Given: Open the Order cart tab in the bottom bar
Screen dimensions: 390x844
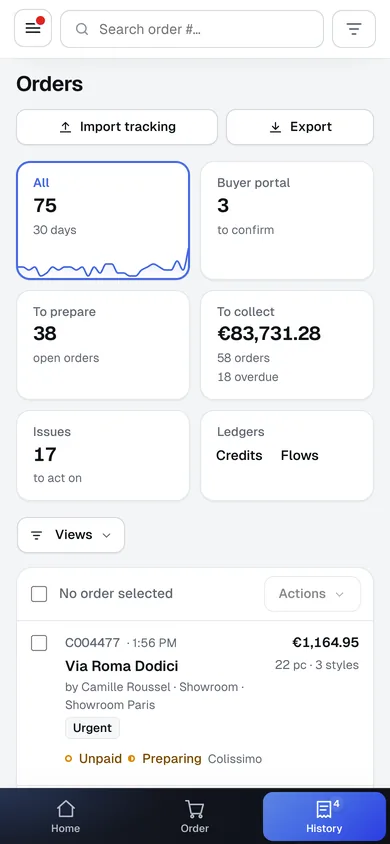Looking at the screenshot, I should [194, 817].
